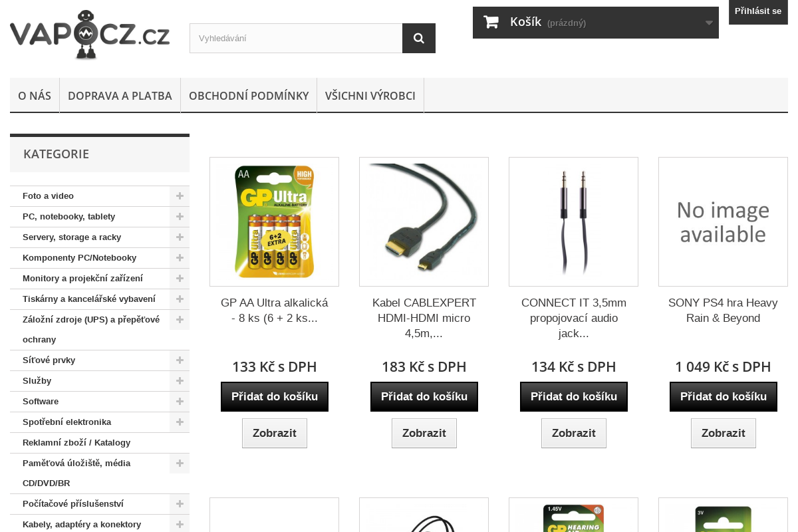Expand Spotřební elektronika plus icon

[180, 422]
